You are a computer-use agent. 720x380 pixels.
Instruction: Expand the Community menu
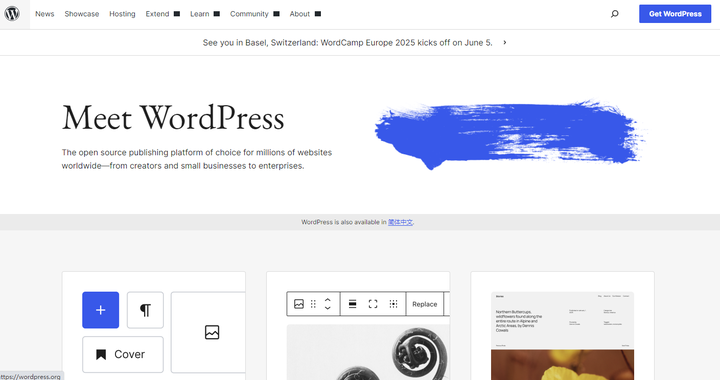click(255, 14)
